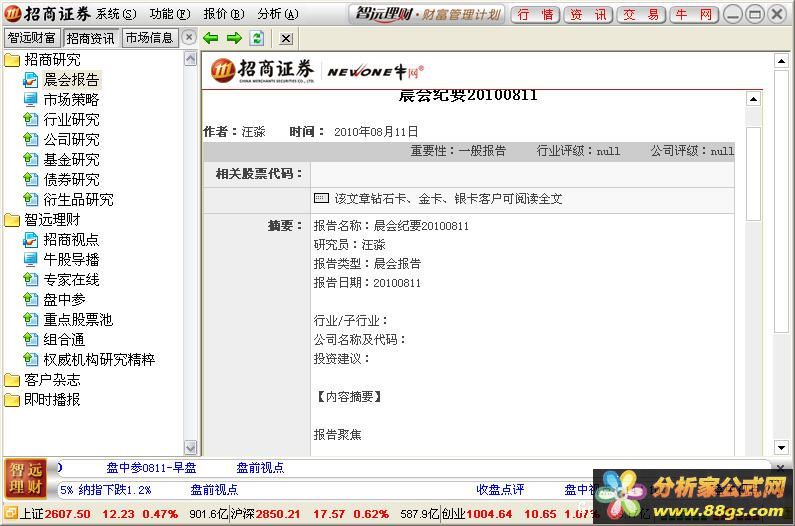Click the 资讯 button

588,15
